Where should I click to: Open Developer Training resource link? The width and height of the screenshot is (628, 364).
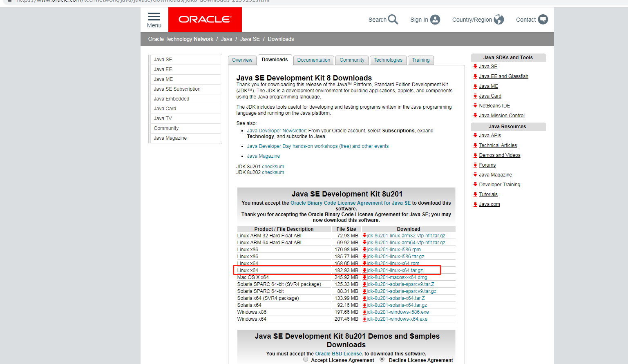coord(500,185)
